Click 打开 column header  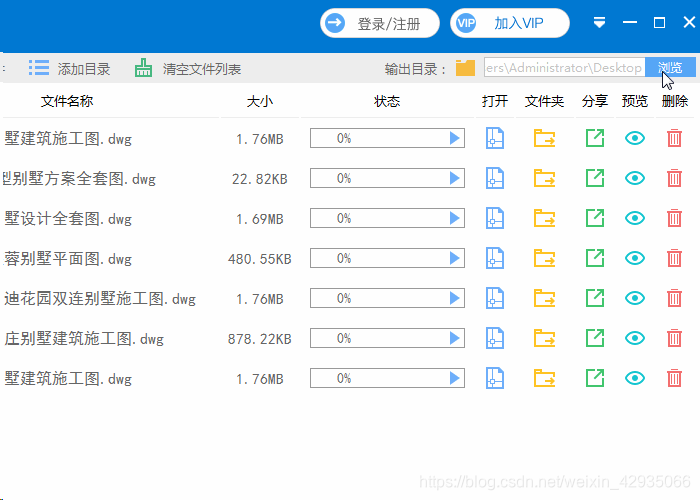point(495,101)
